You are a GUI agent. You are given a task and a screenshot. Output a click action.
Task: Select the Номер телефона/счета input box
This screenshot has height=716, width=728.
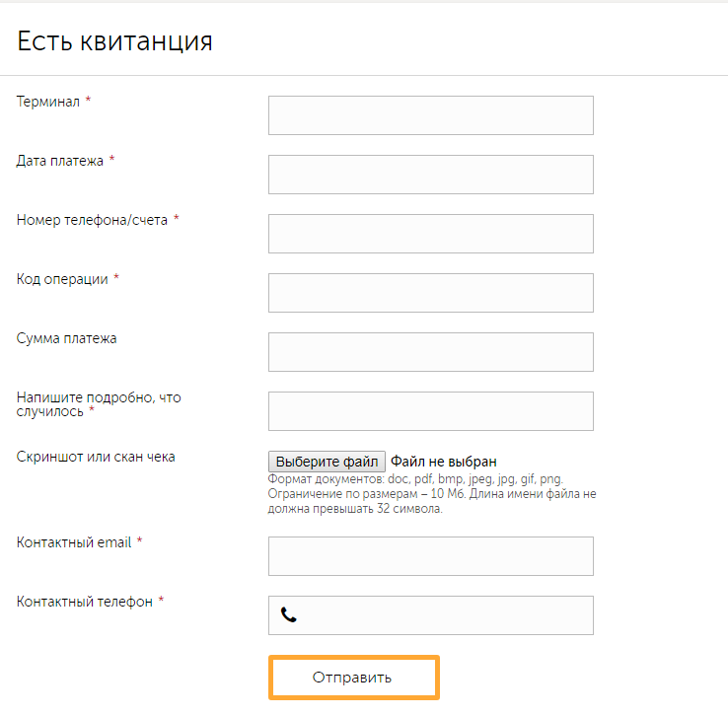tap(430, 234)
